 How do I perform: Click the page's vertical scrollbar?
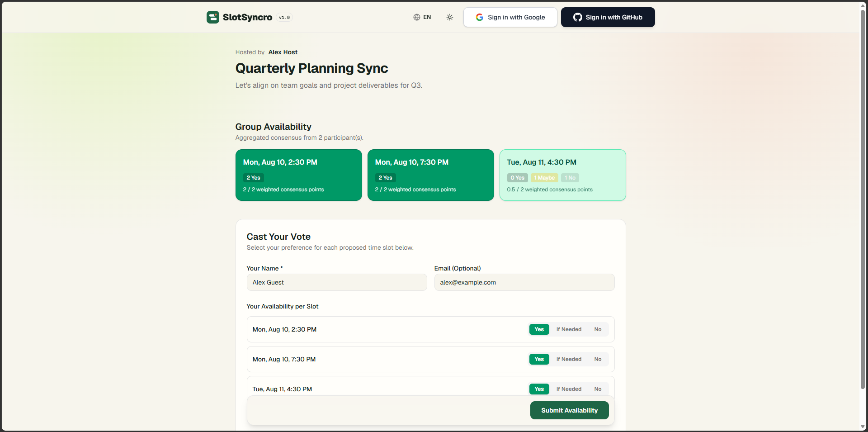click(x=863, y=199)
